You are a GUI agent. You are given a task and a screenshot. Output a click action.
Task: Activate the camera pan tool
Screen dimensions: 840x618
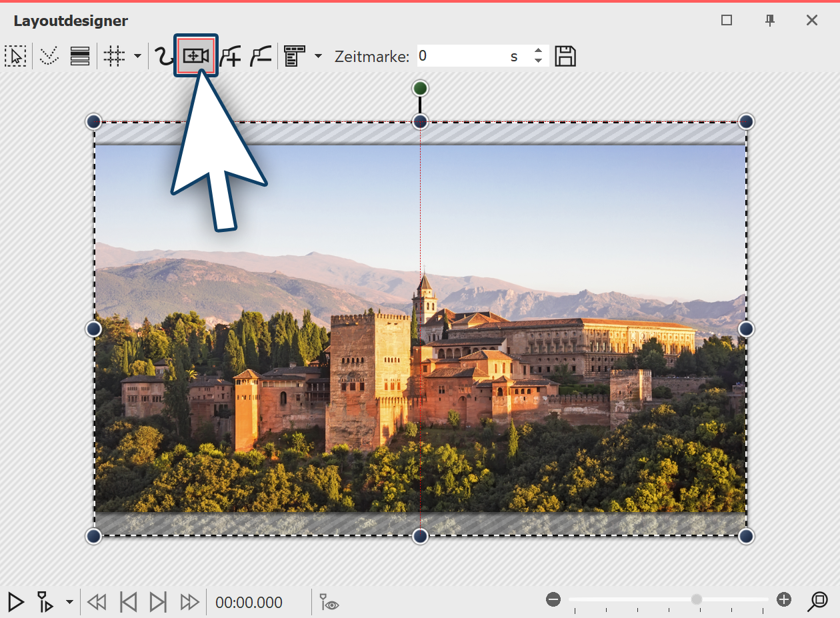[197, 56]
